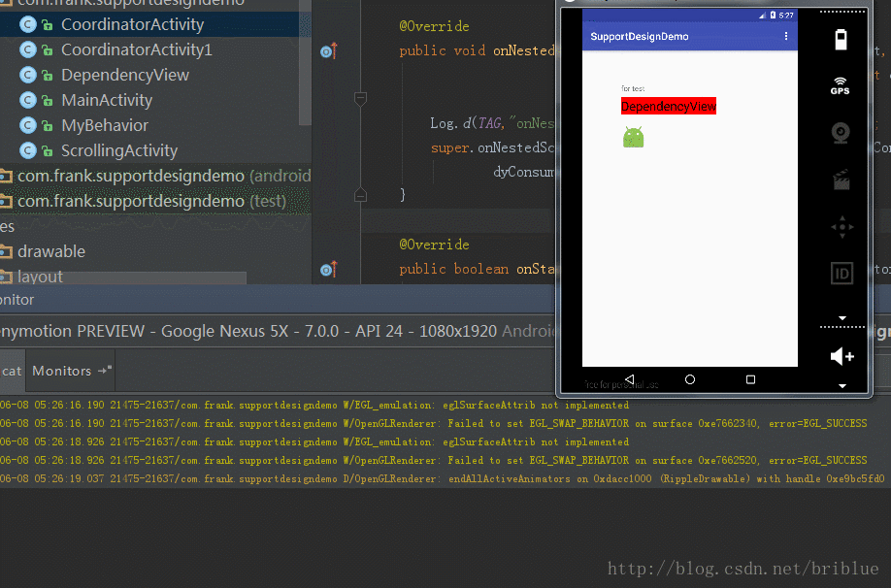The image size is (891, 588).
Task: Open the Genymotion device selector dropdown
Action: [x=278, y=331]
